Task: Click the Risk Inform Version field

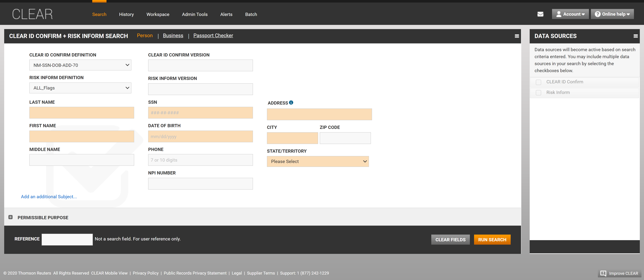Action: 201,89
